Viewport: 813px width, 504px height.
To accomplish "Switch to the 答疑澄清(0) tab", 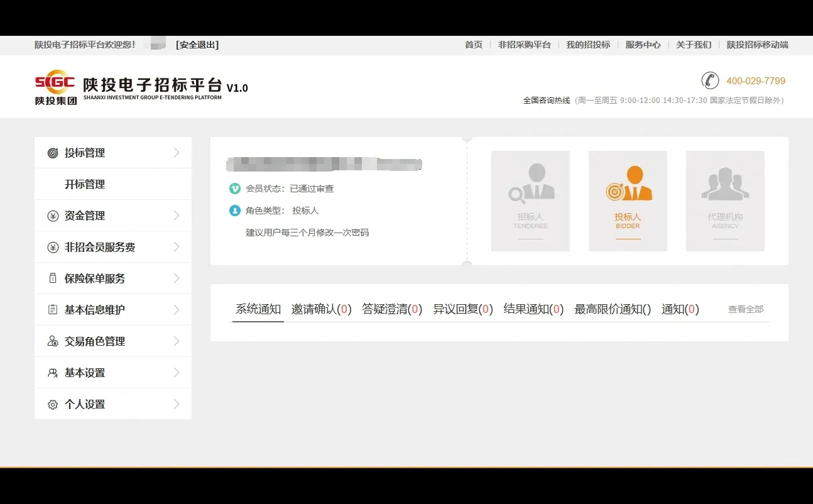I will [x=392, y=309].
